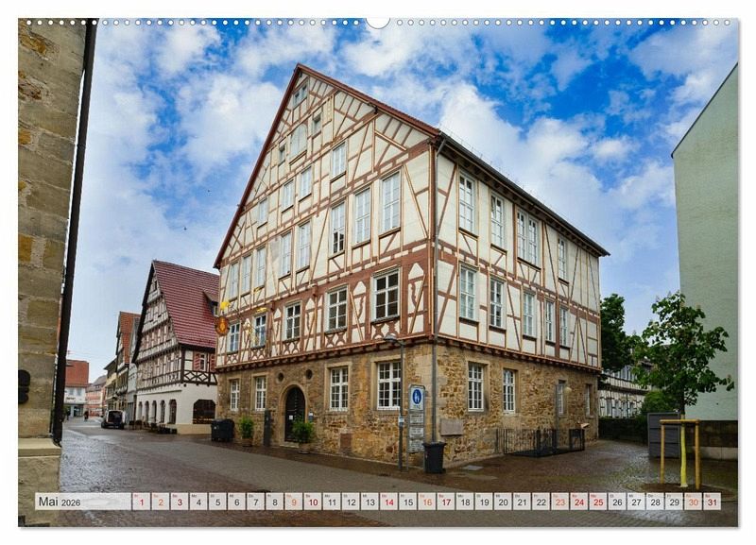756x545 pixels.
Task: Select day 31 in the calendar strip
Action: (x=713, y=502)
